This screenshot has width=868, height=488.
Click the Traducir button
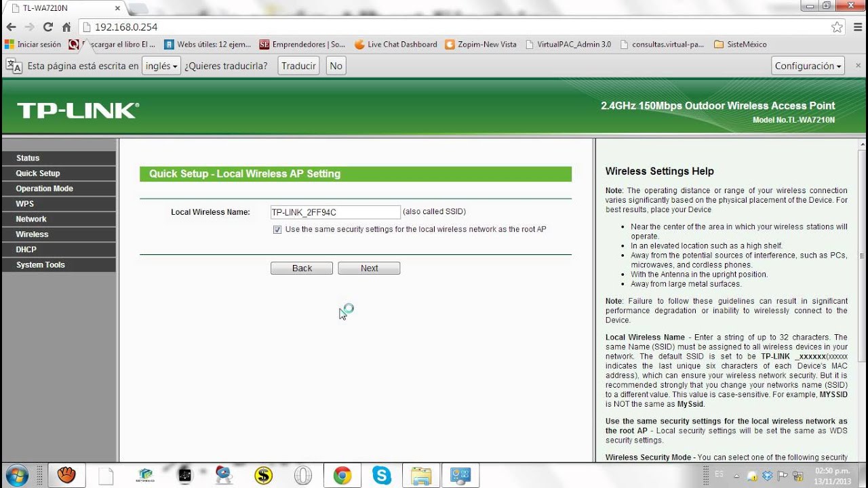(298, 66)
